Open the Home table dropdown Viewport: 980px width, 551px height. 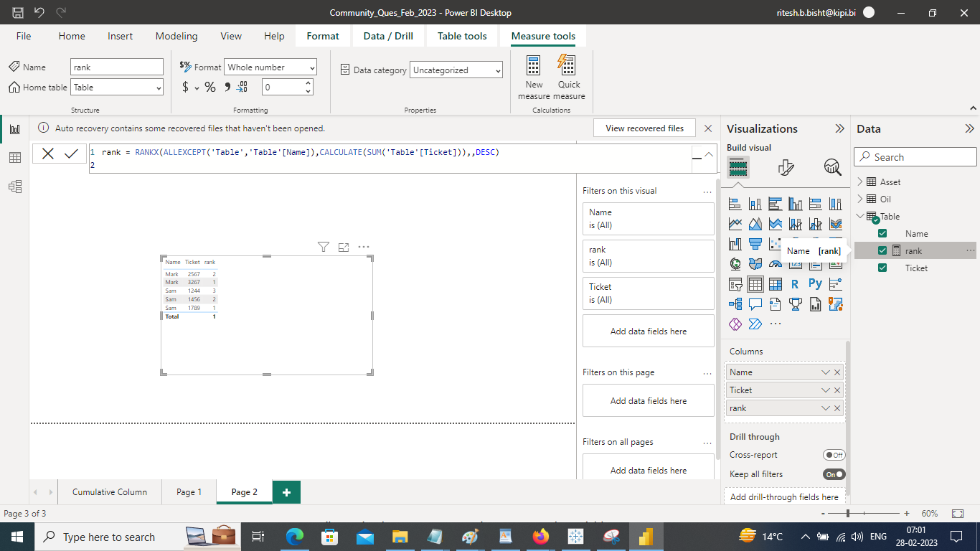[x=117, y=88]
